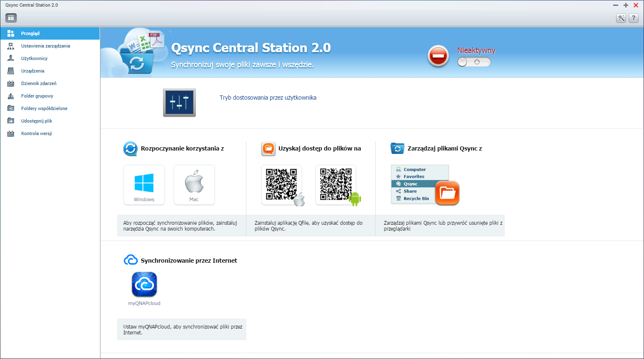Click the myQNAPcloud label
644x359 pixels.
(x=144, y=304)
